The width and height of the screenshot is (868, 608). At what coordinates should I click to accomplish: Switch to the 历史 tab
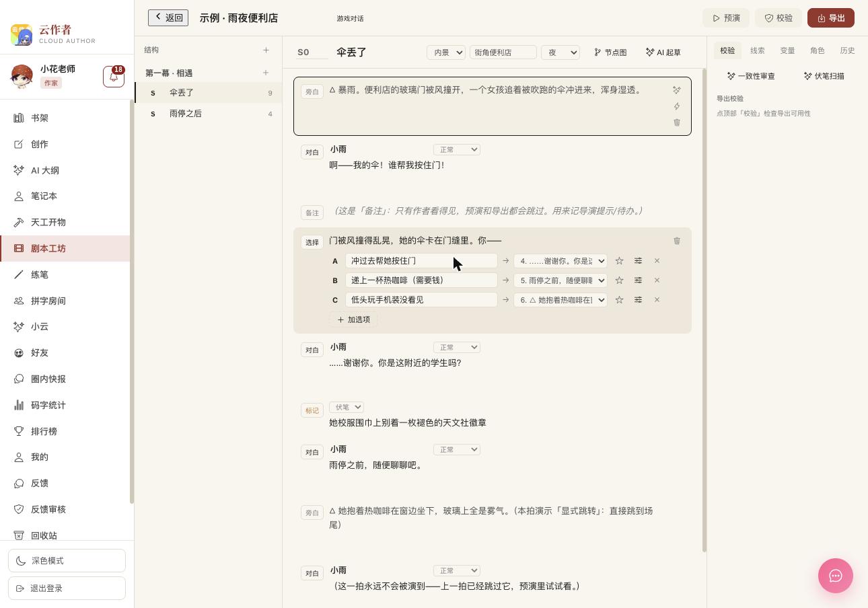[847, 50]
